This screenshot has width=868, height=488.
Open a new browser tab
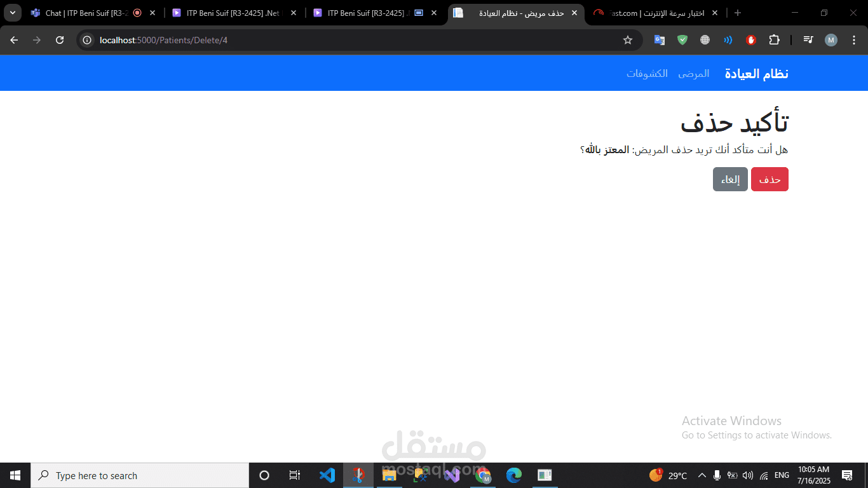pos(738,13)
